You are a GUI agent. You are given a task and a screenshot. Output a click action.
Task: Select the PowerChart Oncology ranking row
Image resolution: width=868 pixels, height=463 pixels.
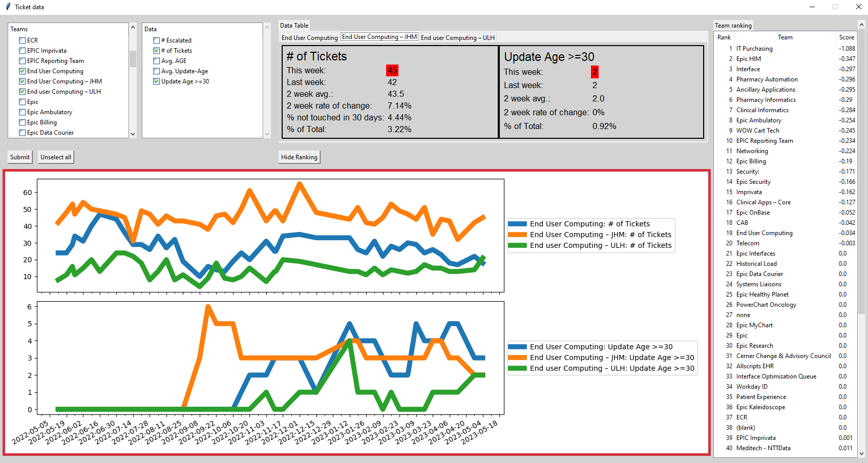(x=785, y=305)
